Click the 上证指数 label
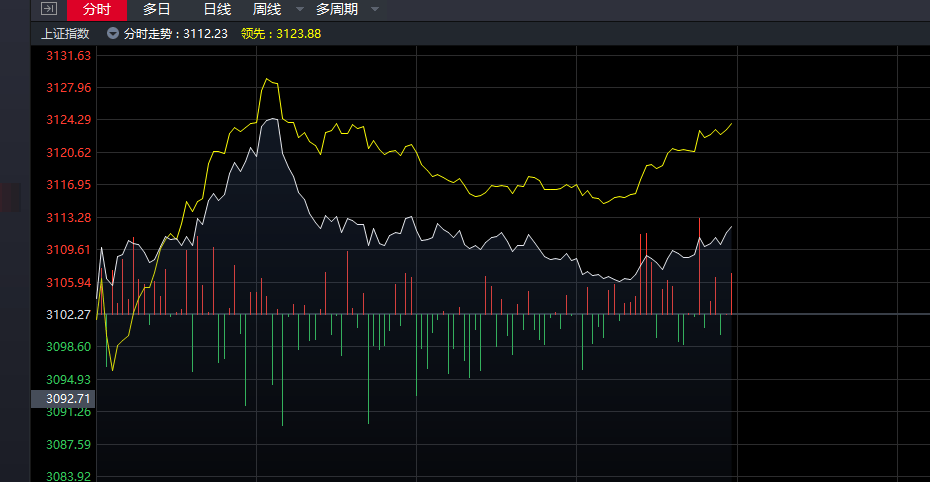 (x=65, y=34)
